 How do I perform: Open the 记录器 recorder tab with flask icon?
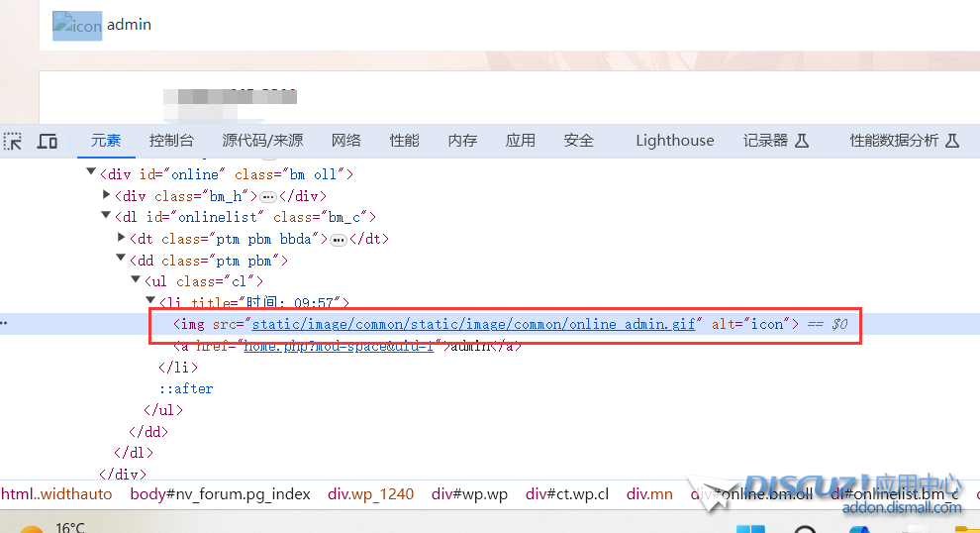click(775, 141)
